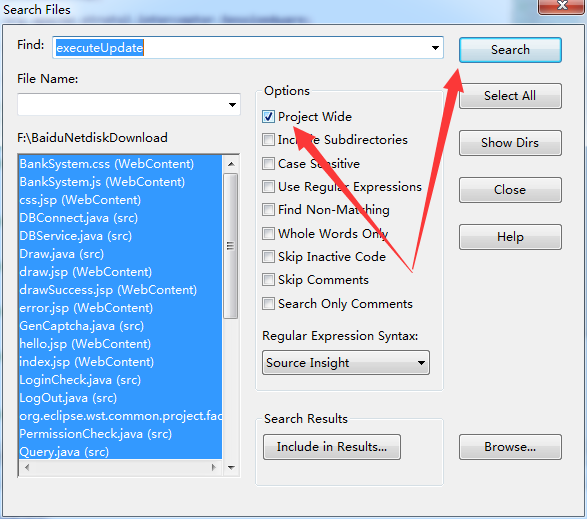Open the Regular Expression Syntax combo box
This screenshot has height=519, width=587.
pyautogui.click(x=346, y=362)
